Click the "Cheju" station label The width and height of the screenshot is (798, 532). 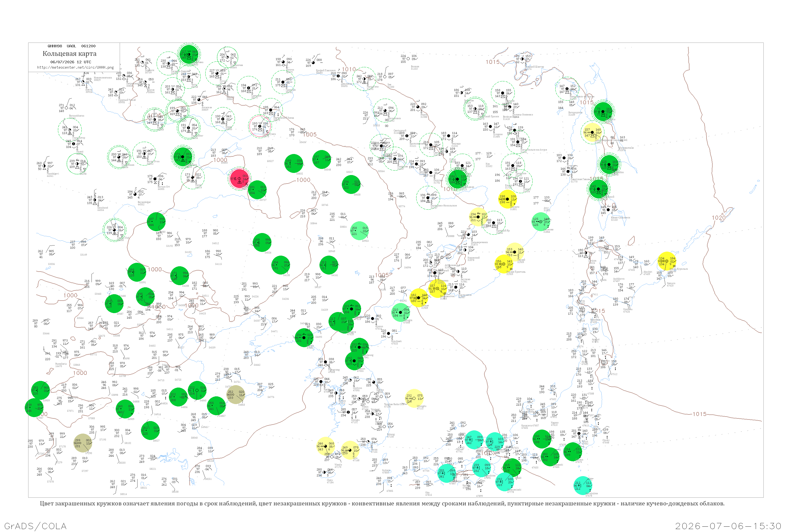[x=330, y=480]
